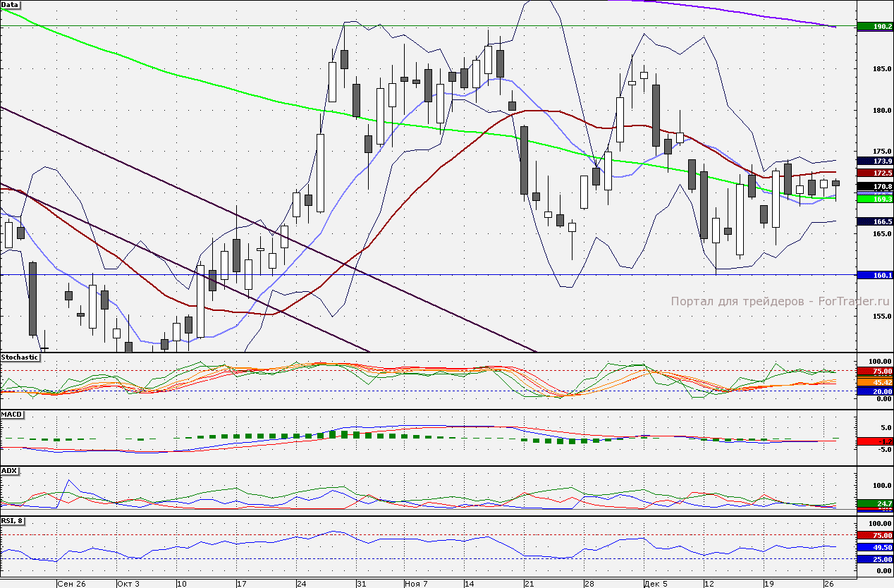Click the Сен 26 date on time axis

tap(72, 584)
